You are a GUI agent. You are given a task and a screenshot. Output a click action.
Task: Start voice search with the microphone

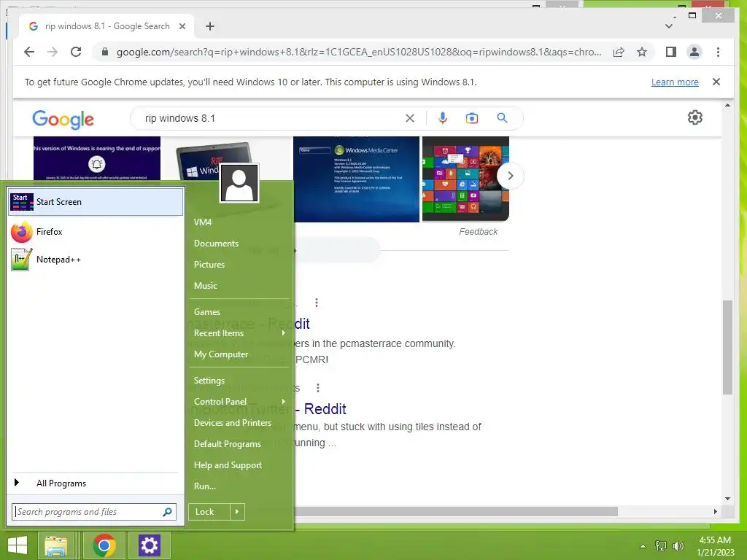tap(443, 118)
